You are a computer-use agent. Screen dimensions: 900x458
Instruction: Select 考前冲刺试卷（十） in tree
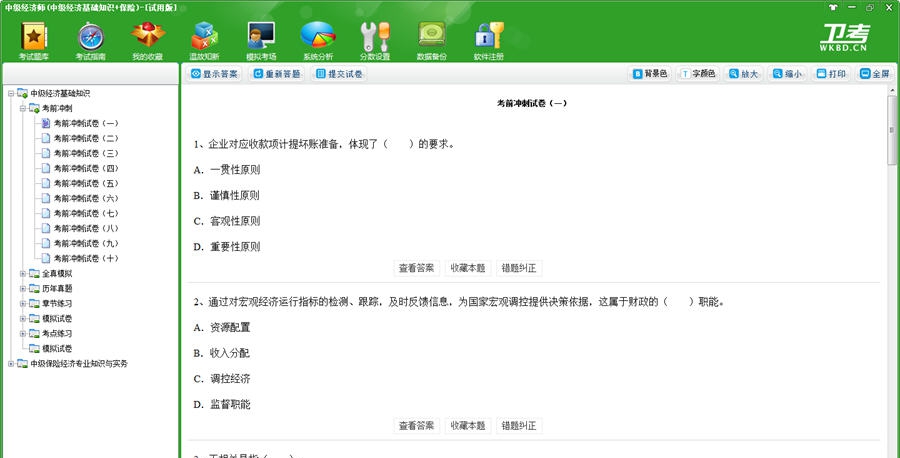tap(86, 258)
